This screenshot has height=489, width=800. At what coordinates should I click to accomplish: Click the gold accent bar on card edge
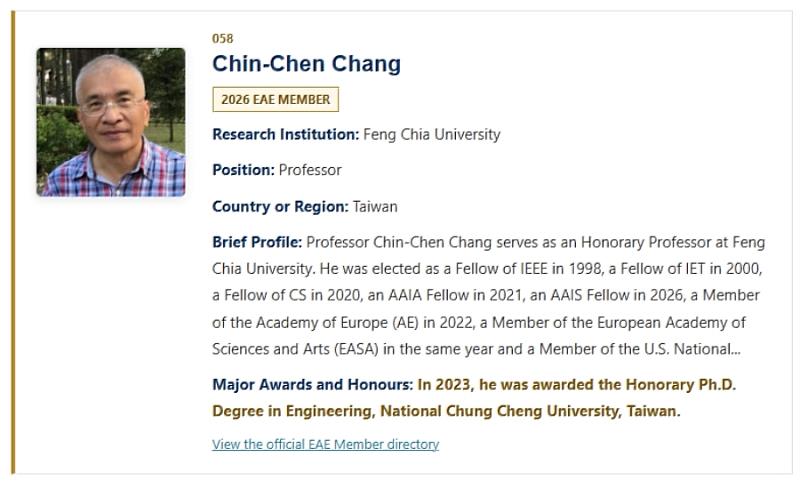tap(13, 242)
